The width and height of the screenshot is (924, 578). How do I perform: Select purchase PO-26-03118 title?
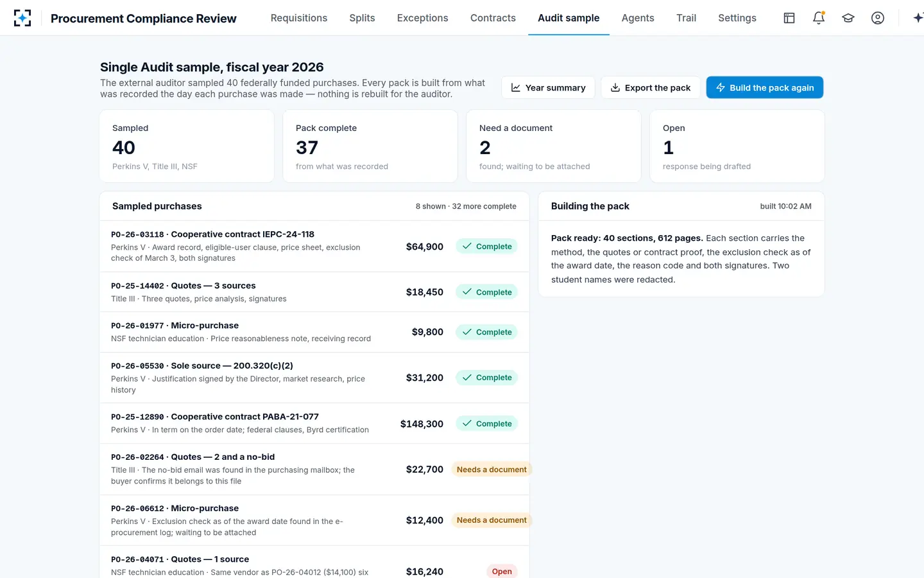(212, 234)
